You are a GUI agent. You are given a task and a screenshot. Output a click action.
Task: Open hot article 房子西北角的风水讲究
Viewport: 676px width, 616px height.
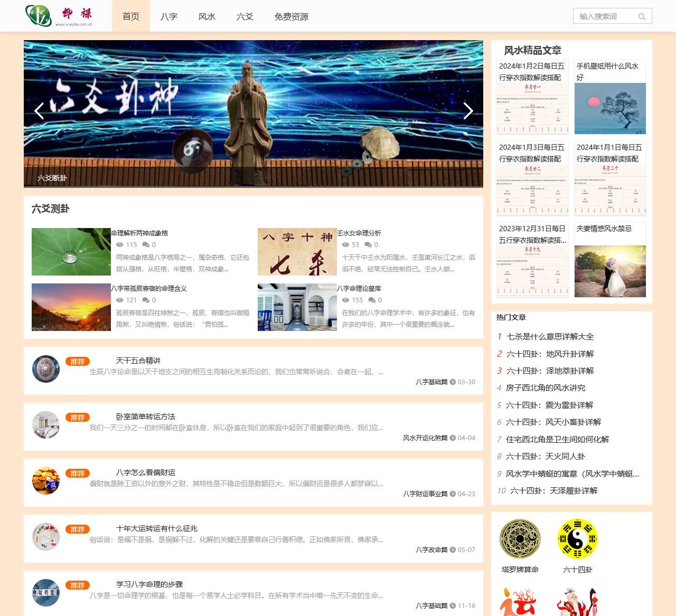click(546, 387)
